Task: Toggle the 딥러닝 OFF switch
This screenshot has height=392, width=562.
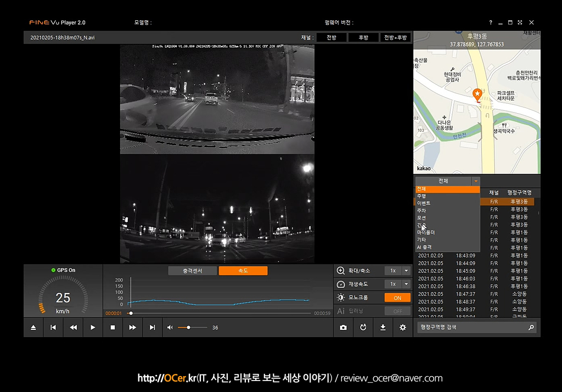Action: 397,311
